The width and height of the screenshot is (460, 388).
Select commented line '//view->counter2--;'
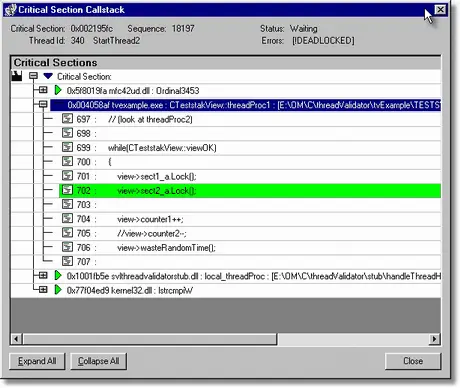pyautogui.click(x=152, y=233)
